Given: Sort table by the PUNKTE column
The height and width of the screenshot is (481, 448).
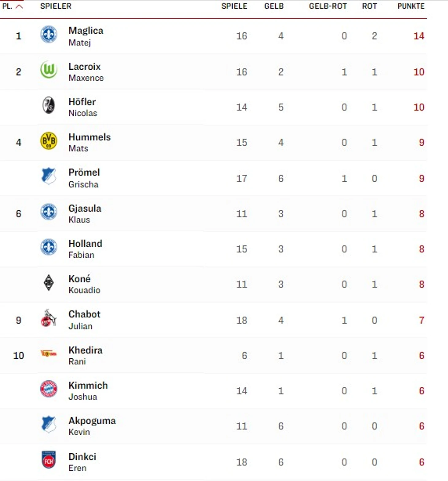Looking at the screenshot, I should (411, 6).
